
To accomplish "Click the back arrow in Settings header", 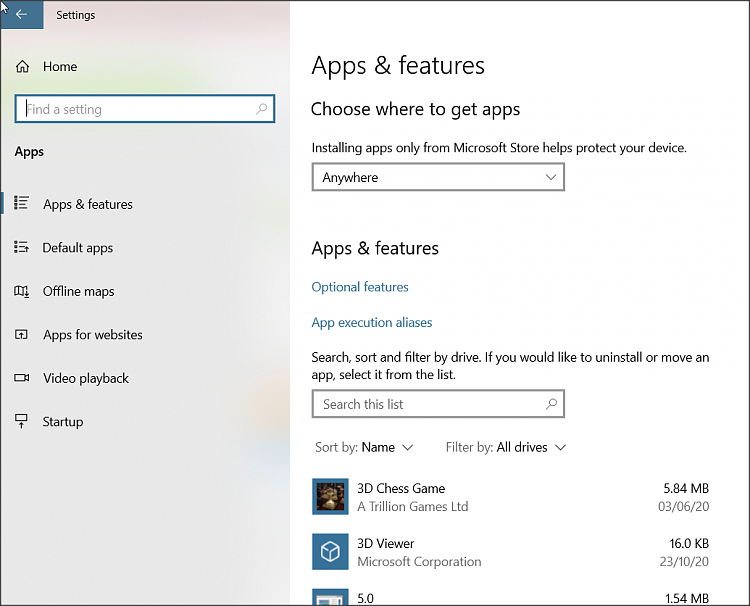I will click(x=21, y=15).
